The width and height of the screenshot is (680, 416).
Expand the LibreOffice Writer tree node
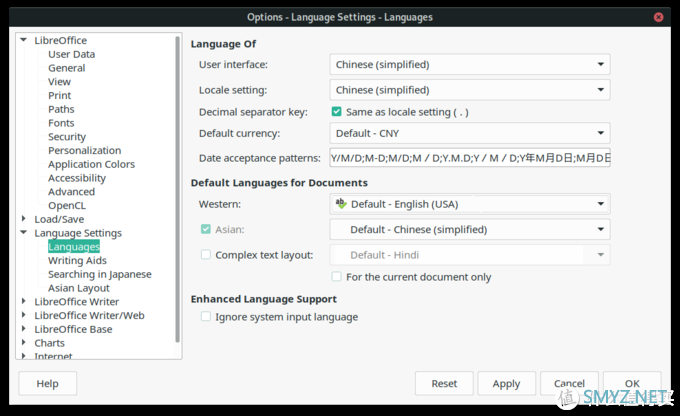click(x=23, y=301)
